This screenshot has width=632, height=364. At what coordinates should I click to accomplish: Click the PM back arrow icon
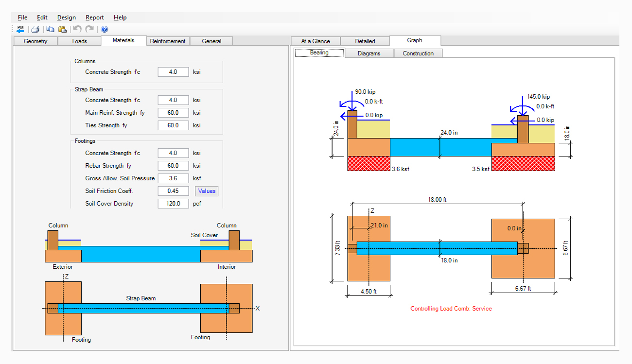coord(20,29)
